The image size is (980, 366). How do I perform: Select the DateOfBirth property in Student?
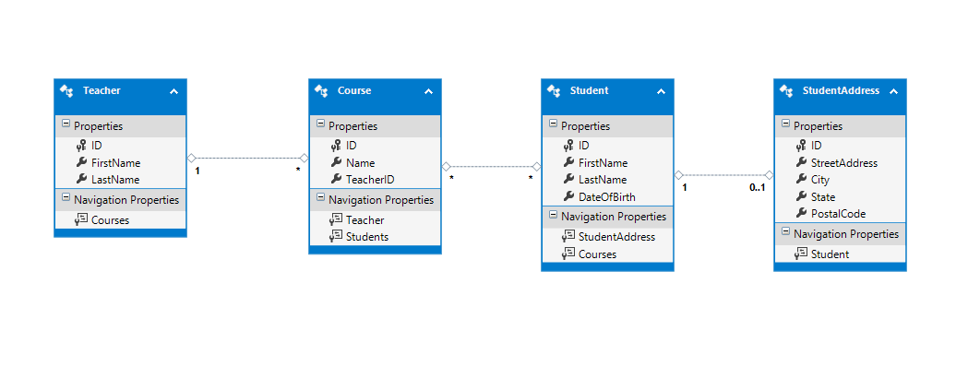(607, 196)
